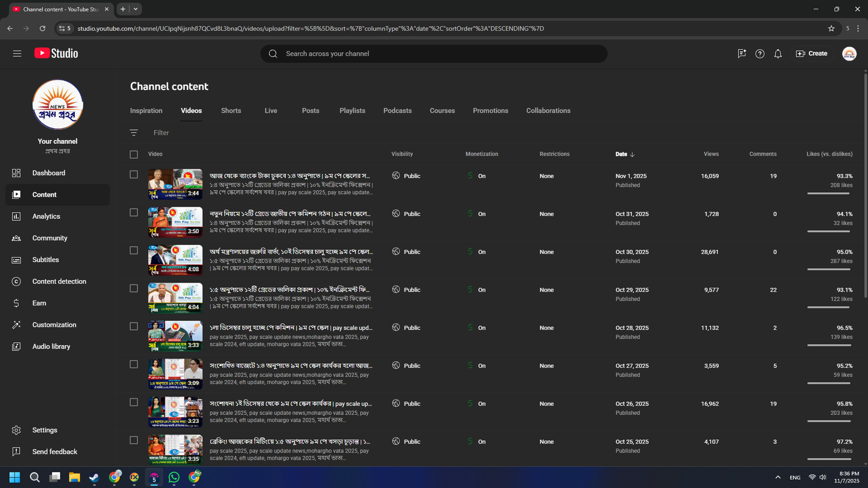Open the Customization magic wand icon

16,325
